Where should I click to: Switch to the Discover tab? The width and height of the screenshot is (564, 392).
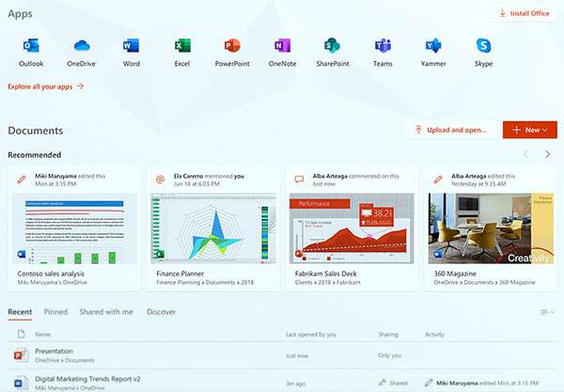(x=161, y=312)
